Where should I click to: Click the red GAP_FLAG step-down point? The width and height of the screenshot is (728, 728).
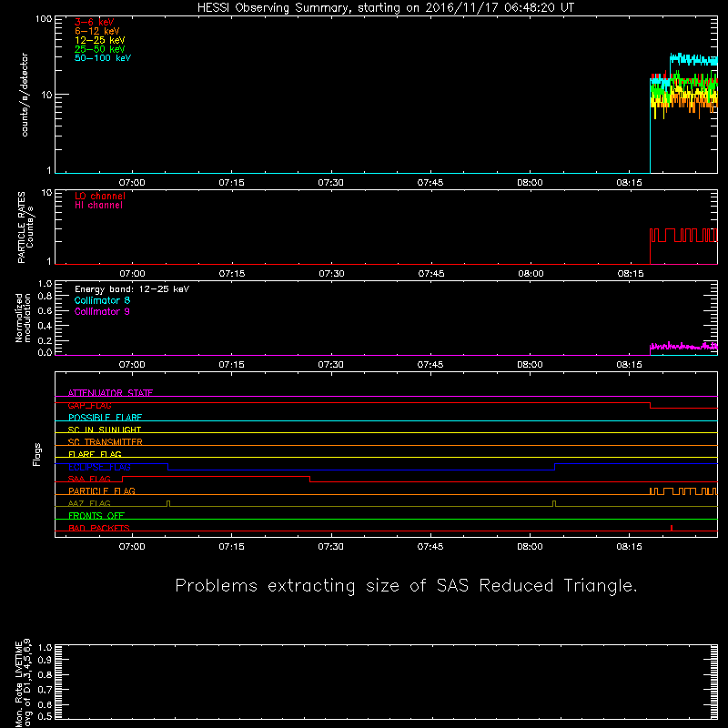coord(650,405)
